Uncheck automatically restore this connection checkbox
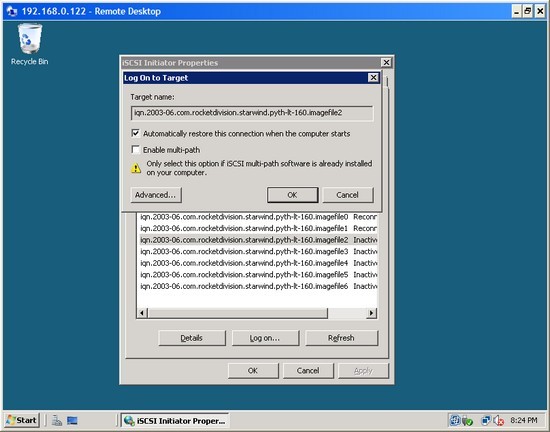Viewport: 550px width, 432px height. [x=135, y=133]
